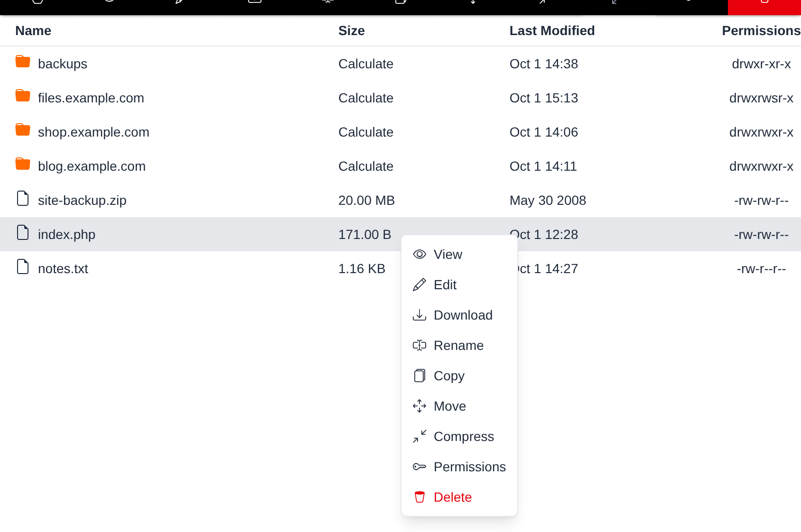Click the key icon in the context menu
Image resolution: width=801 pixels, height=532 pixels.
pyautogui.click(x=419, y=467)
